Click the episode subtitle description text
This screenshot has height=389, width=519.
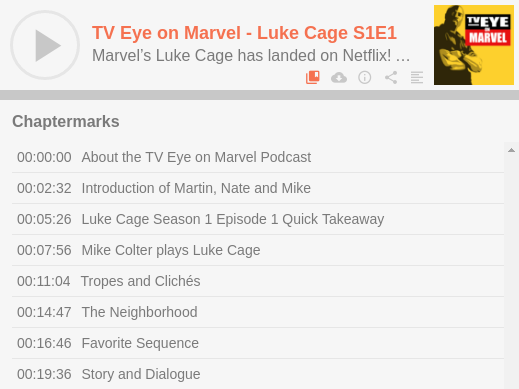251,55
